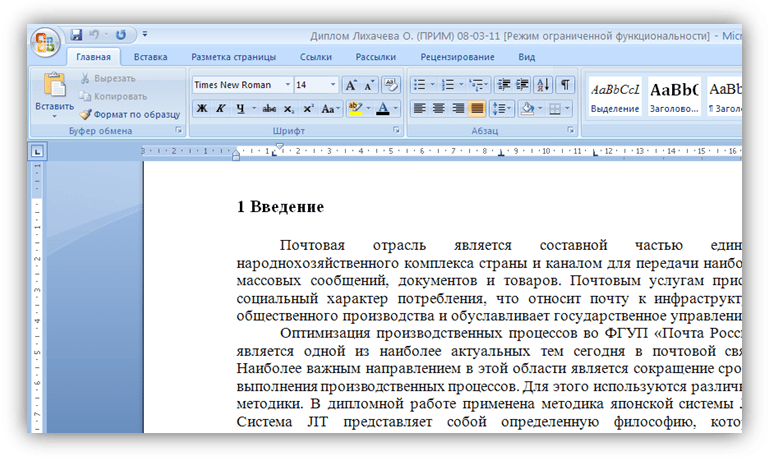Open the Буфер обмена dialog launcher

point(179,130)
